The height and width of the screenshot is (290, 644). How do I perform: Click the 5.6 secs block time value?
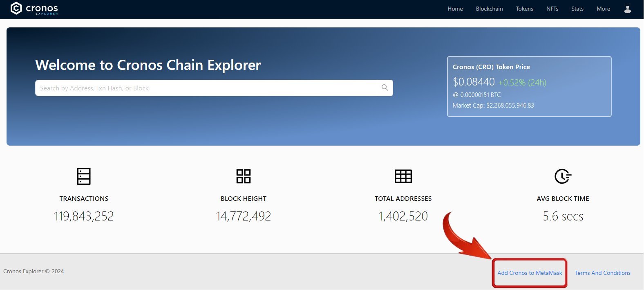pyautogui.click(x=563, y=216)
